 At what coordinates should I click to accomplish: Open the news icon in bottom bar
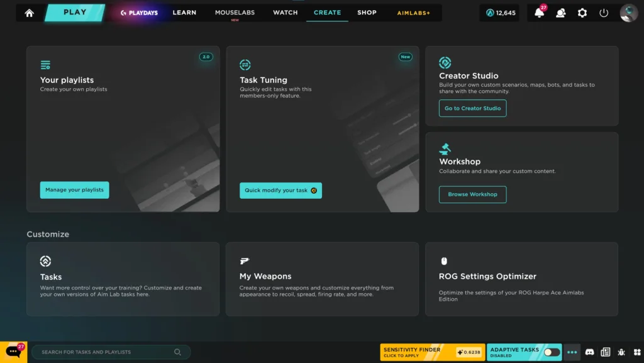click(x=606, y=352)
